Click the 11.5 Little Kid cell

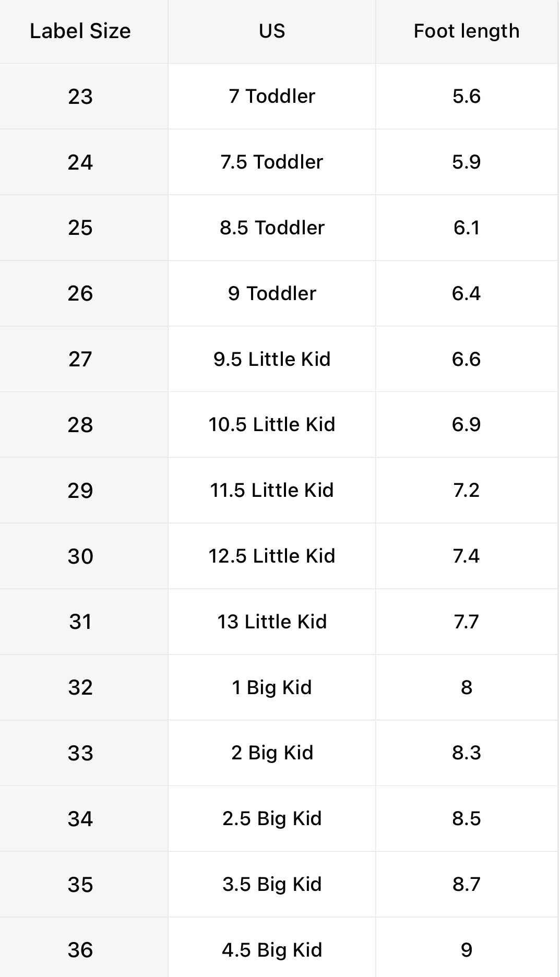point(272,491)
